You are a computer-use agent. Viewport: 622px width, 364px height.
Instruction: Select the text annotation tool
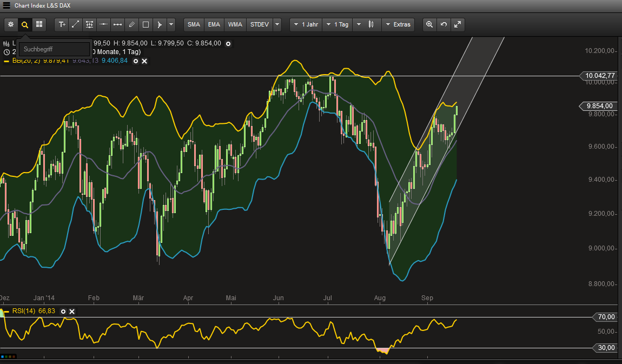62,24
